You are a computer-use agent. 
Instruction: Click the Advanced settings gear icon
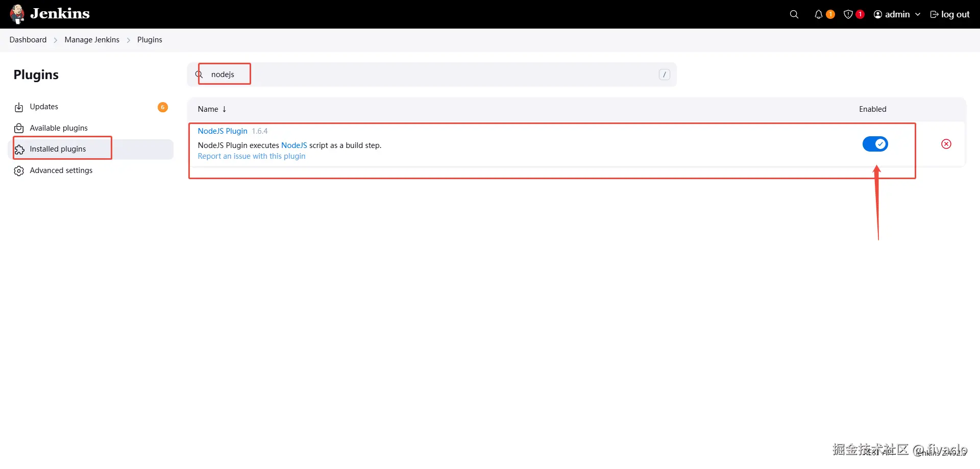coord(19,171)
